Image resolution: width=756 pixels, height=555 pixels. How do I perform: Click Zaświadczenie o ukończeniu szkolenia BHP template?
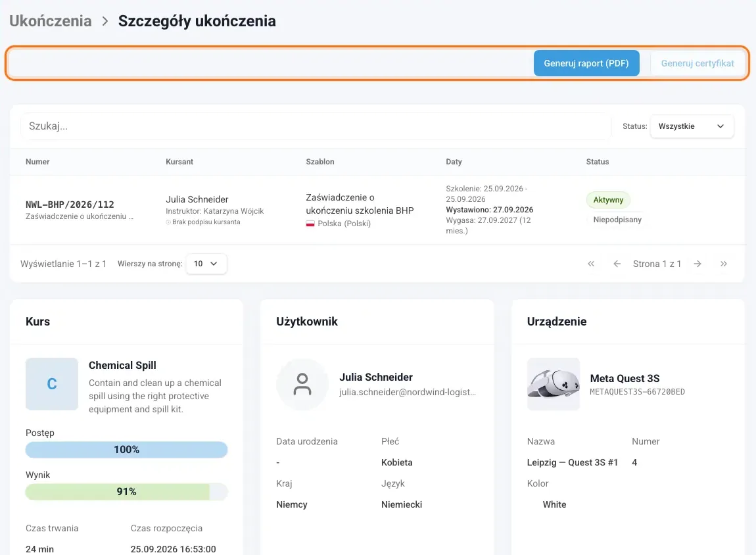(360, 204)
